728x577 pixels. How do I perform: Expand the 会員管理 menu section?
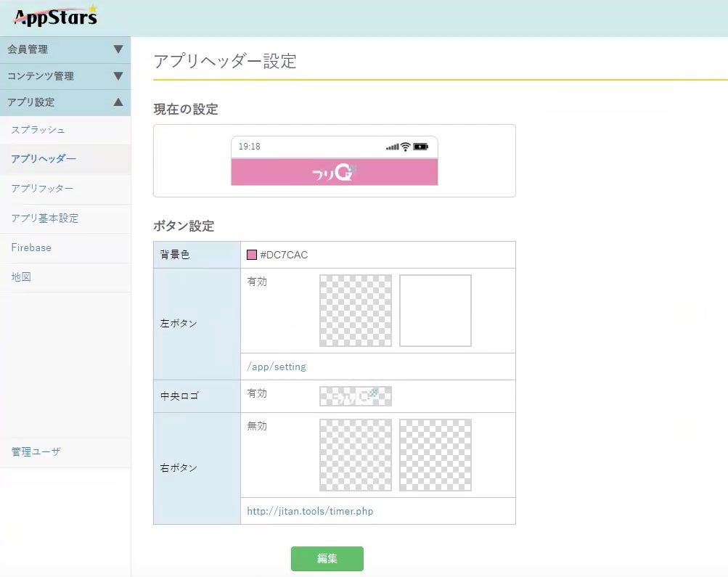pyautogui.click(x=65, y=49)
